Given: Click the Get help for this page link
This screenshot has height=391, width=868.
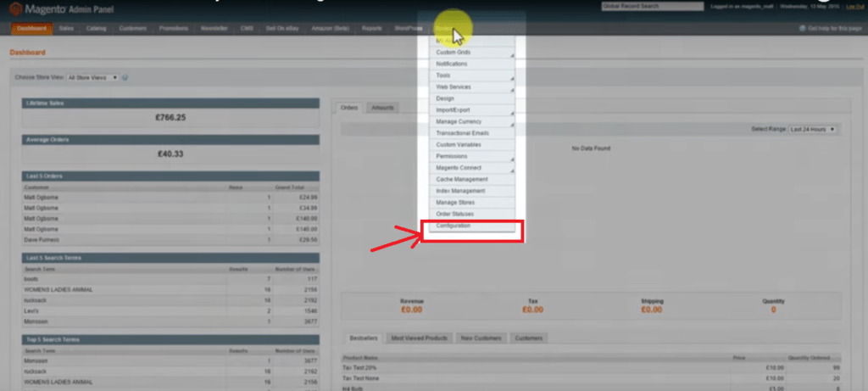Looking at the screenshot, I should tap(835, 28).
